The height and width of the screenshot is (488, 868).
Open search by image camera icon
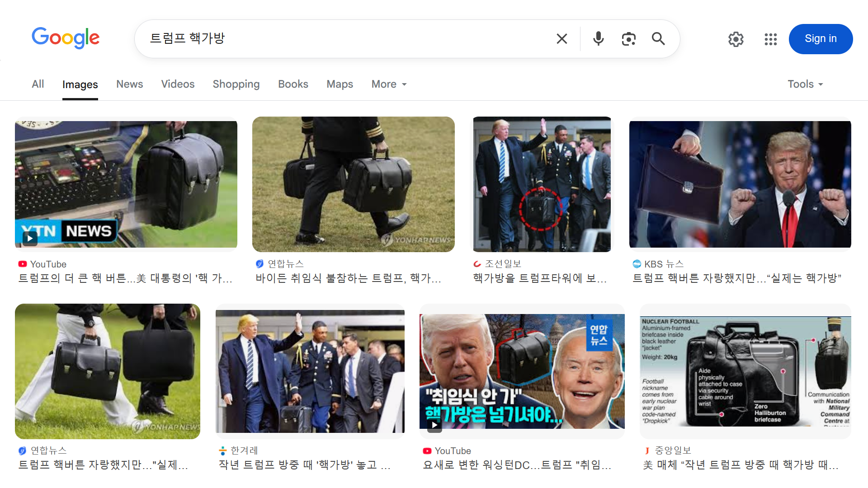[x=628, y=39]
